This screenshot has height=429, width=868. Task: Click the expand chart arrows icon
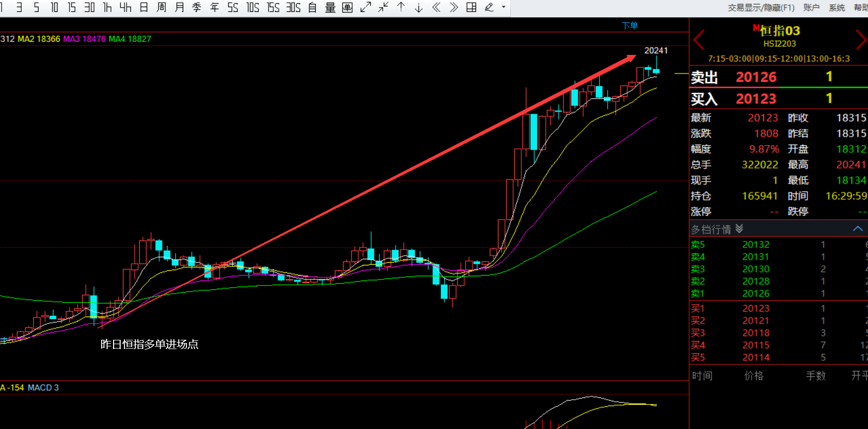pos(366,8)
